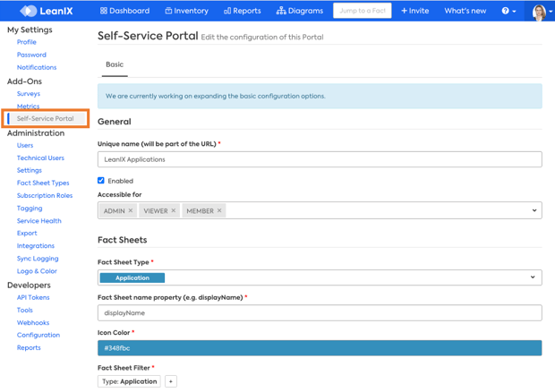Viewport: 555px width, 392px height.
Task: Toggle the Enabled checkbox
Action: click(101, 181)
